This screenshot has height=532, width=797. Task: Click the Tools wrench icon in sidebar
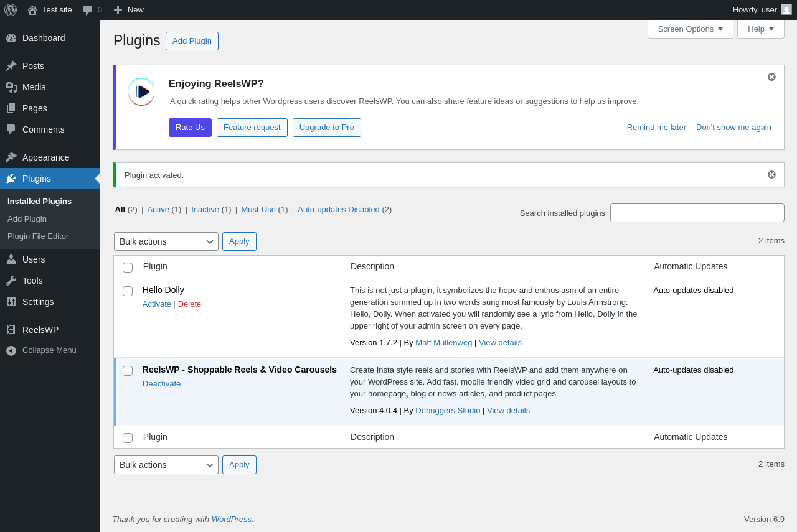coord(11,281)
